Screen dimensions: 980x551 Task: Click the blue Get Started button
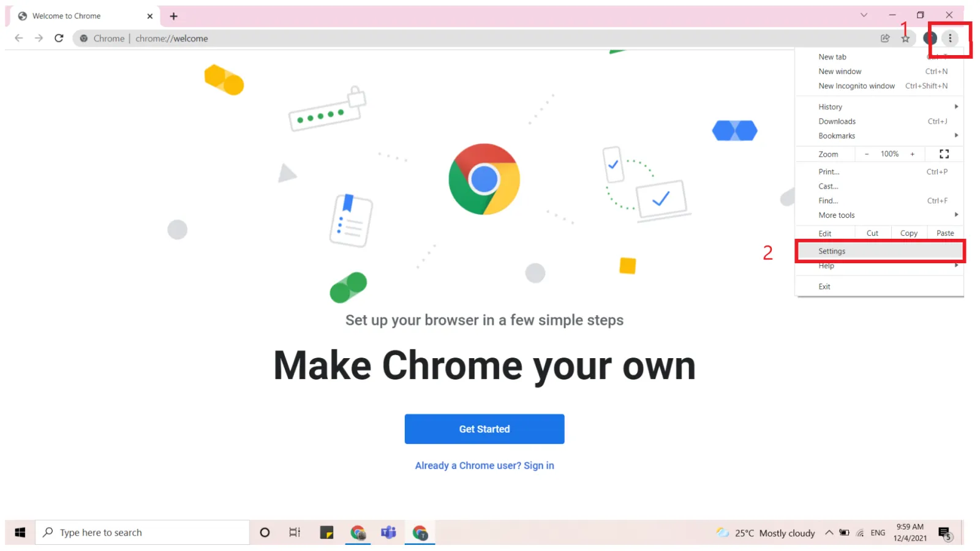click(484, 429)
